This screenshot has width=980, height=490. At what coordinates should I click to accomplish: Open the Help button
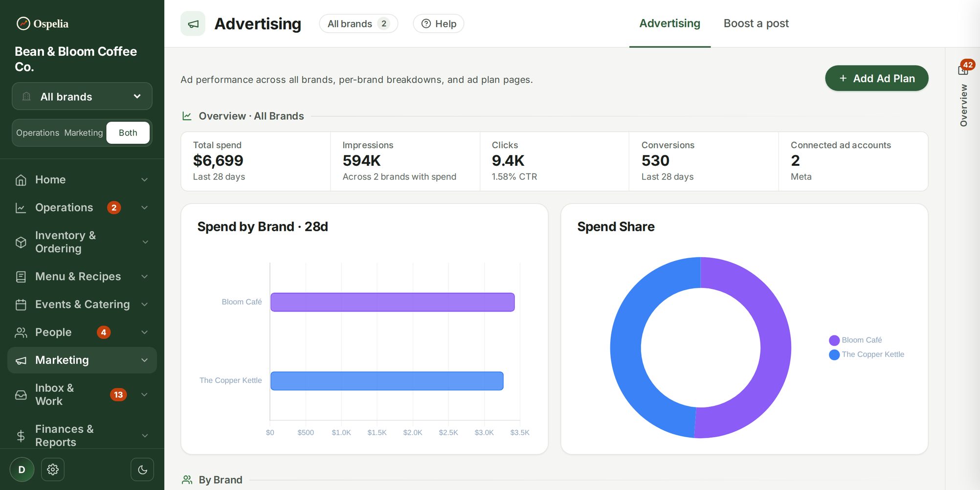click(x=439, y=24)
